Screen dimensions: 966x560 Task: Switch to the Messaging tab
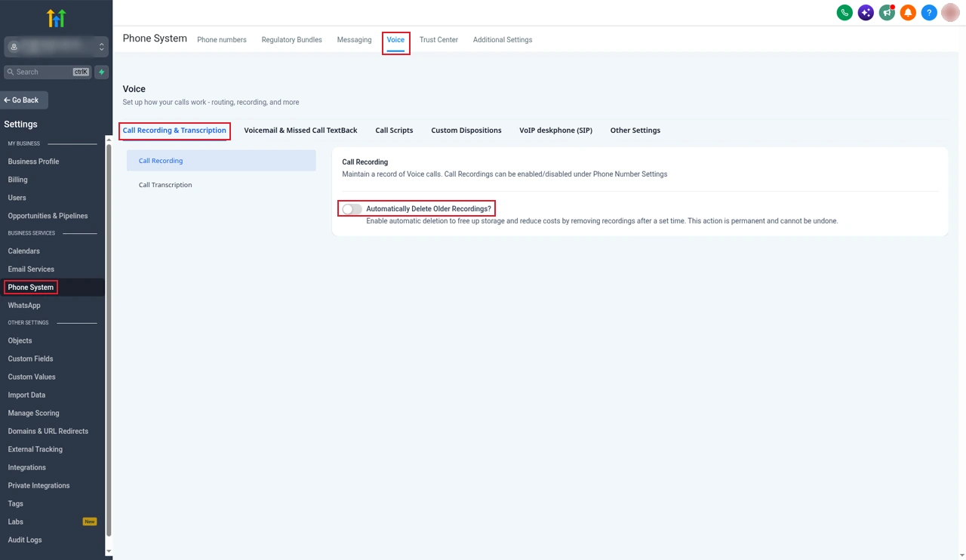click(354, 40)
